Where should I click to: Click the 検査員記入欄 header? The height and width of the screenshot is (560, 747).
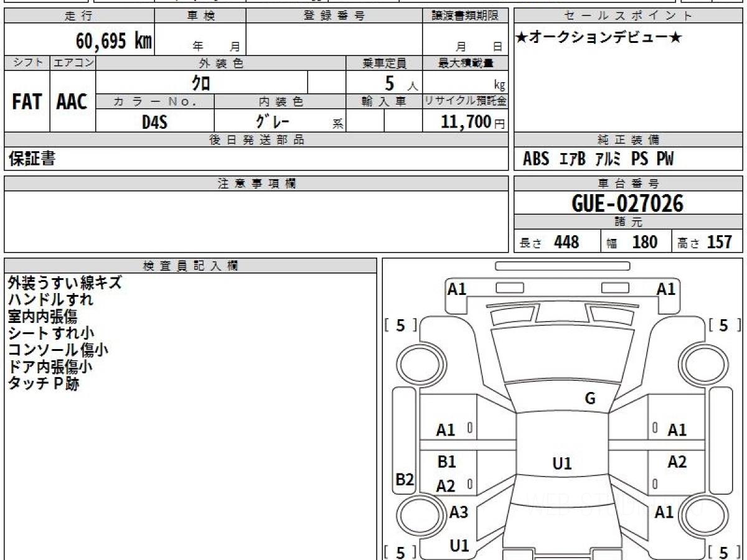coord(190,266)
